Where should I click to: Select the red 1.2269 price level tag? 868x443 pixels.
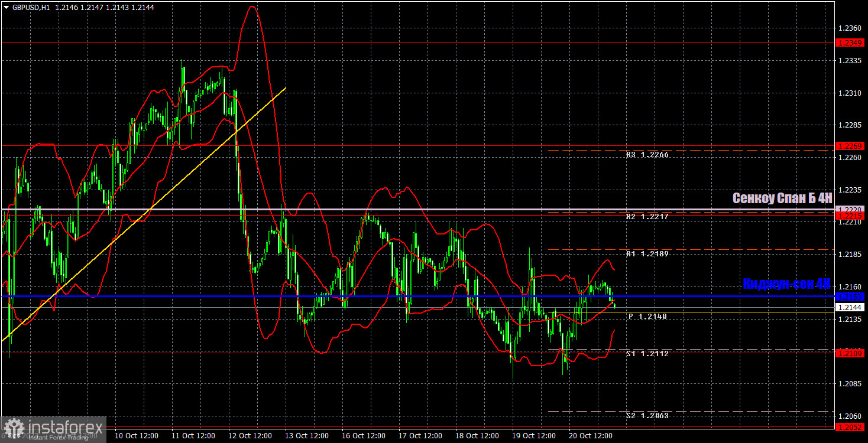850,145
